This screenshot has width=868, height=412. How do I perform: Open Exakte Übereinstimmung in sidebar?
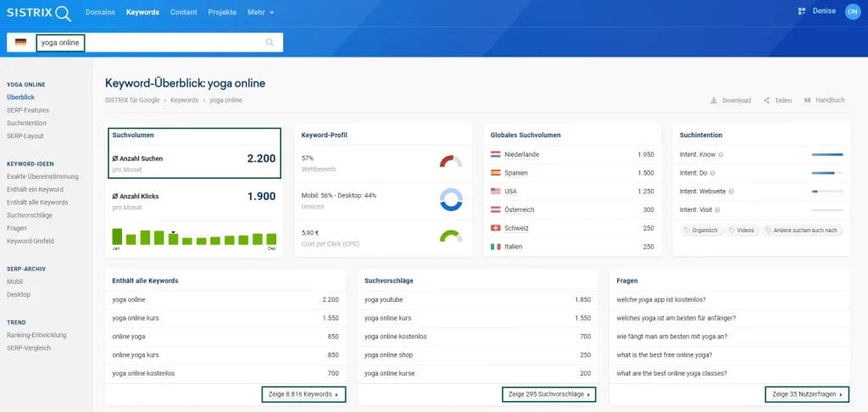(x=42, y=176)
